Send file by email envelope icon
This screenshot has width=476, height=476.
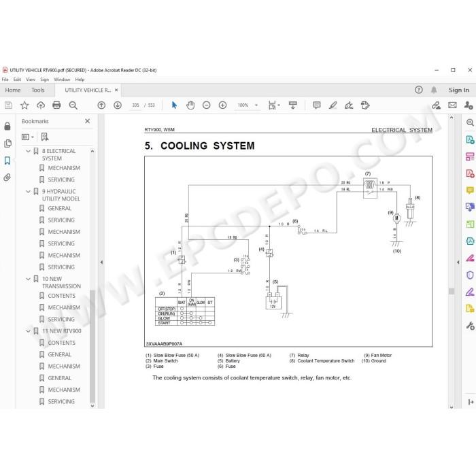[x=452, y=105]
